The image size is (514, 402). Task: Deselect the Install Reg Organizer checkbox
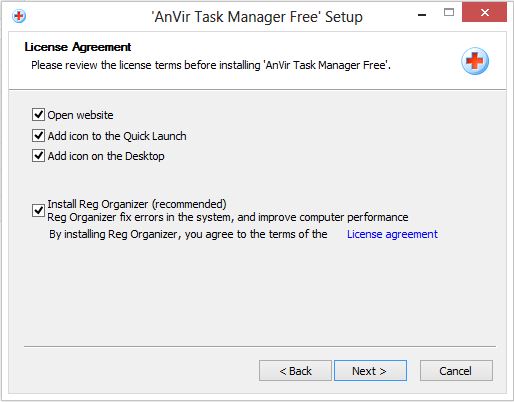[38, 210]
